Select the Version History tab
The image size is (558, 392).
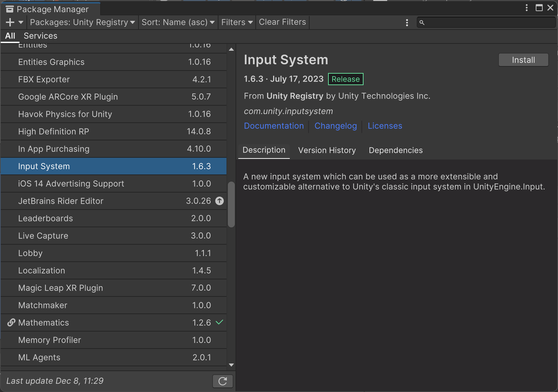327,150
